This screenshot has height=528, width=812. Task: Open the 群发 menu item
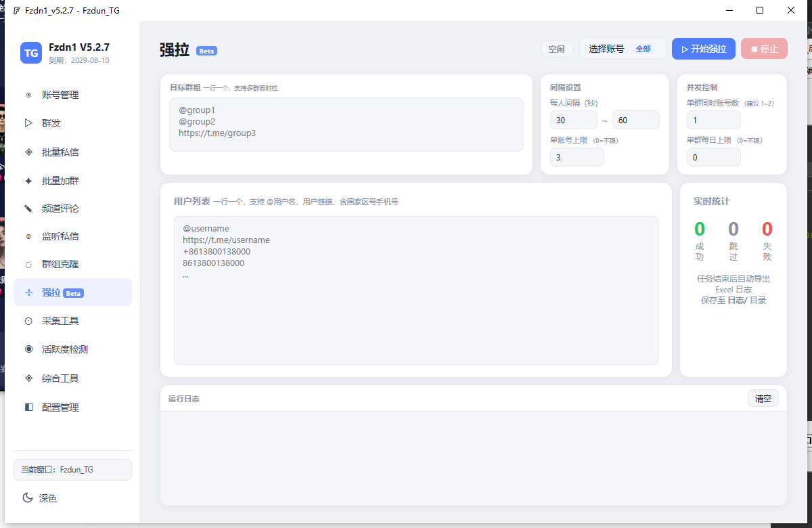[72, 123]
